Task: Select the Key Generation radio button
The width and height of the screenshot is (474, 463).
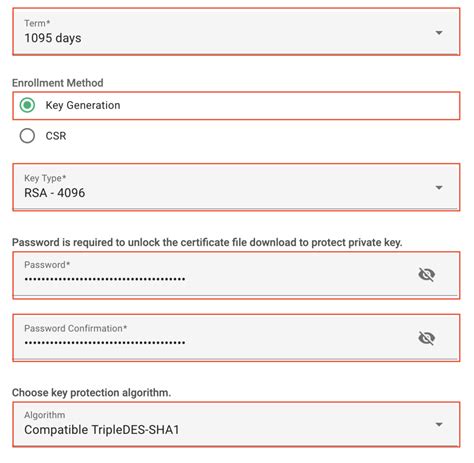Action: [27, 105]
